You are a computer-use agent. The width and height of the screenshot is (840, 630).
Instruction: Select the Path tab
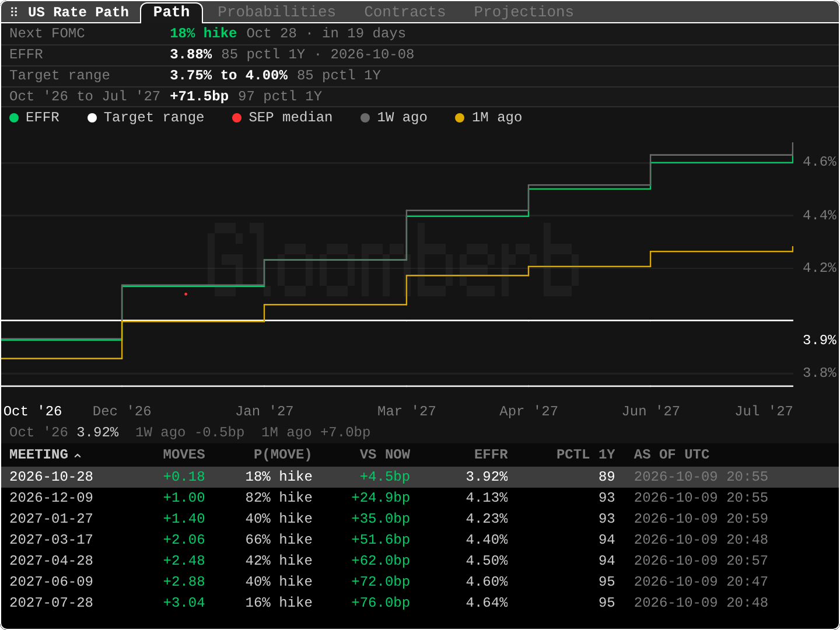pyautogui.click(x=171, y=12)
